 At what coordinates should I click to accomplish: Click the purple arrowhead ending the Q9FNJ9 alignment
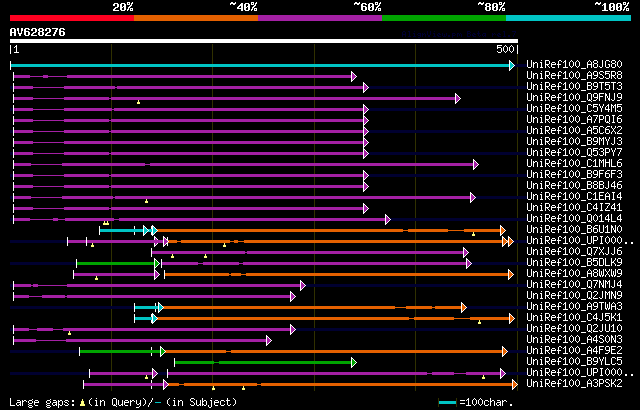click(458, 98)
